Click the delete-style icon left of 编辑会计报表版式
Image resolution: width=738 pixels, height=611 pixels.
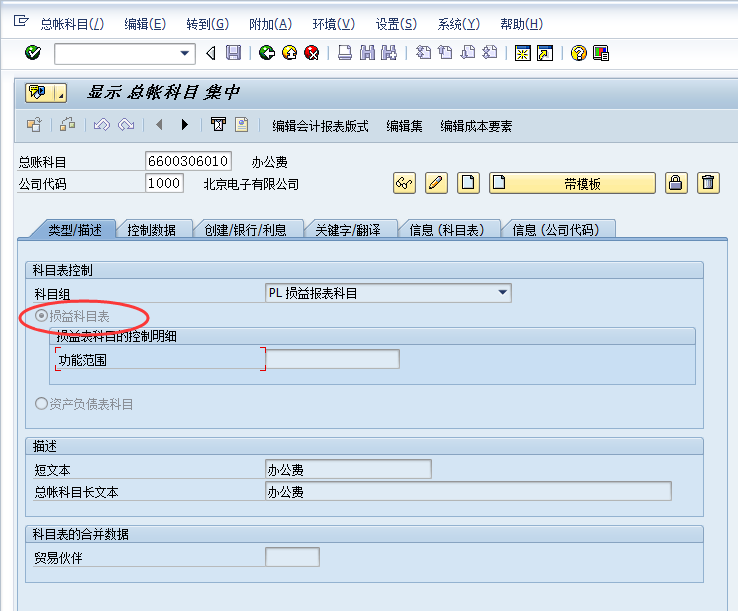218,125
